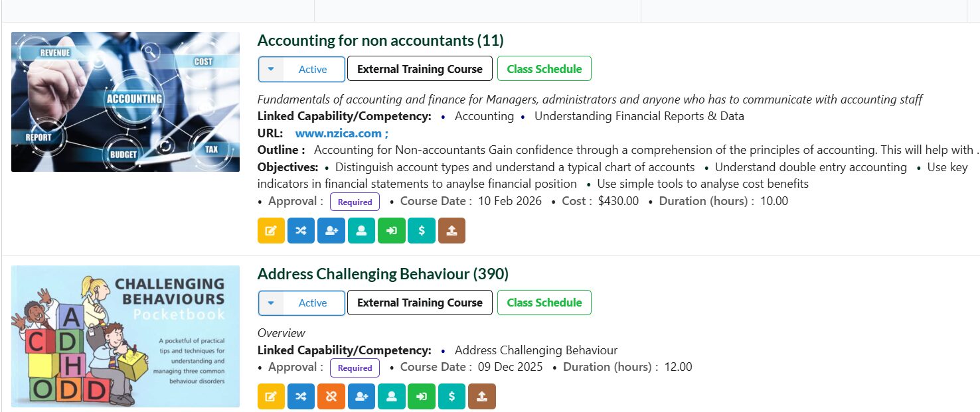The width and height of the screenshot is (980, 412).
Task: Click the green sign-in arrow icon for Address Challenging Behaviour
Action: click(421, 397)
